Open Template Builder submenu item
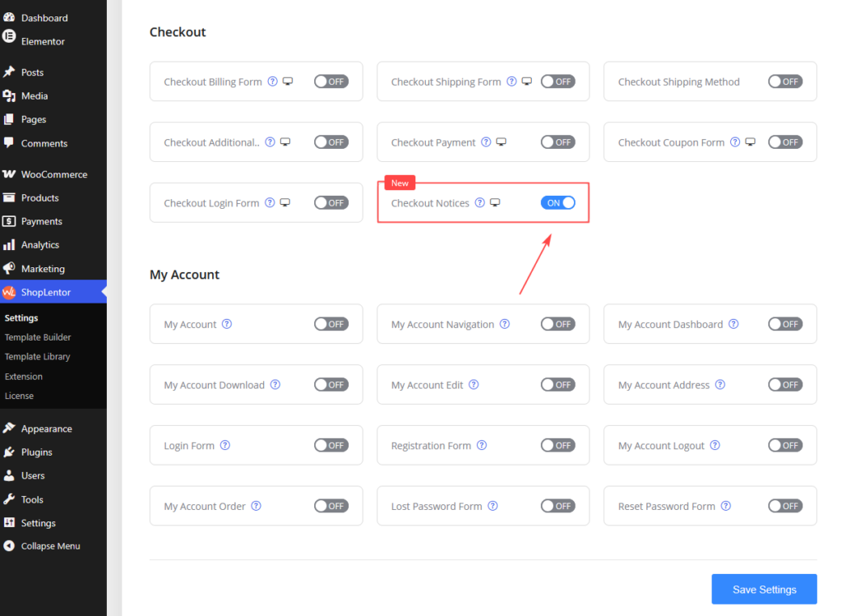Screen dimensions: 842x616 point(38,337)
